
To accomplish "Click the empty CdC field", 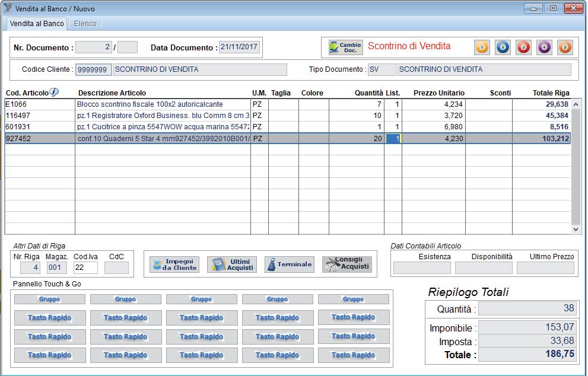I will (x=116, y=267).
